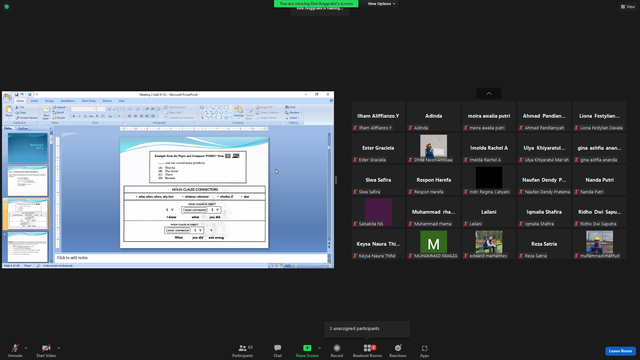The image size is (640, 360).
Task: Open Replace dropdown in Editing group
Action: pos(293,112)
